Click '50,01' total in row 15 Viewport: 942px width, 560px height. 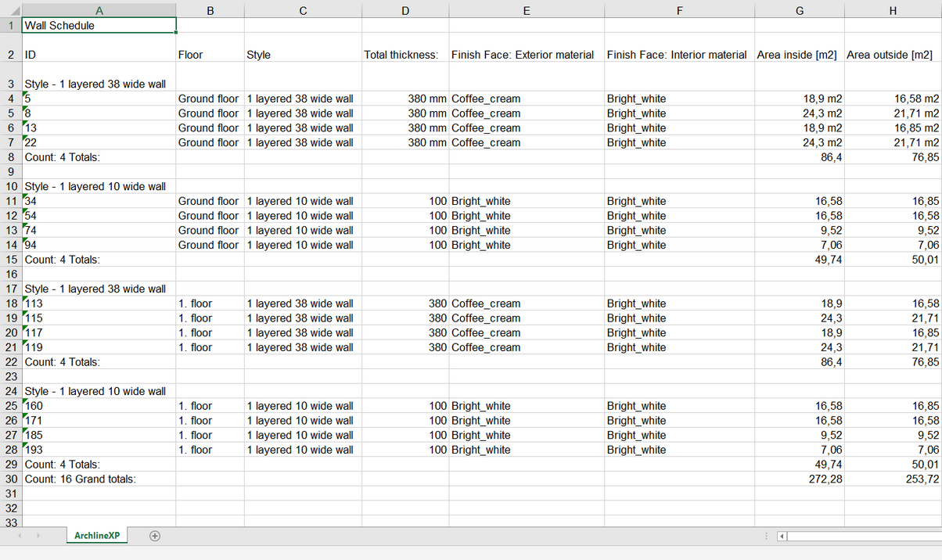pos(893,260)
